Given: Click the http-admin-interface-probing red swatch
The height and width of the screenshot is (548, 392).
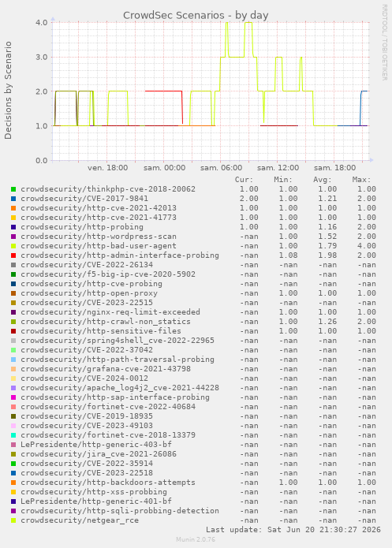Looking at the screenshot, I should (x=13, y=255).
